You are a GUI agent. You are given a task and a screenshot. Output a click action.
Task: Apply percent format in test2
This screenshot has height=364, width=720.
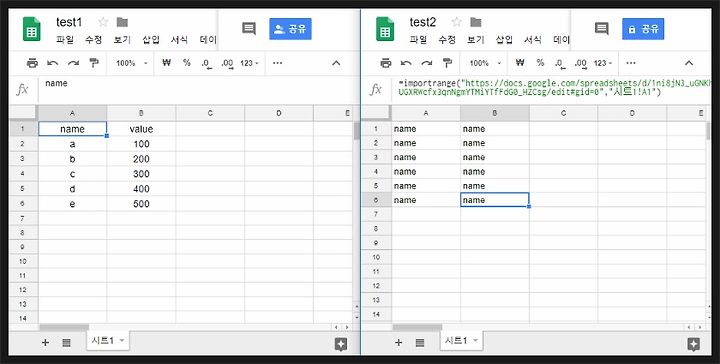click(540, 63)
